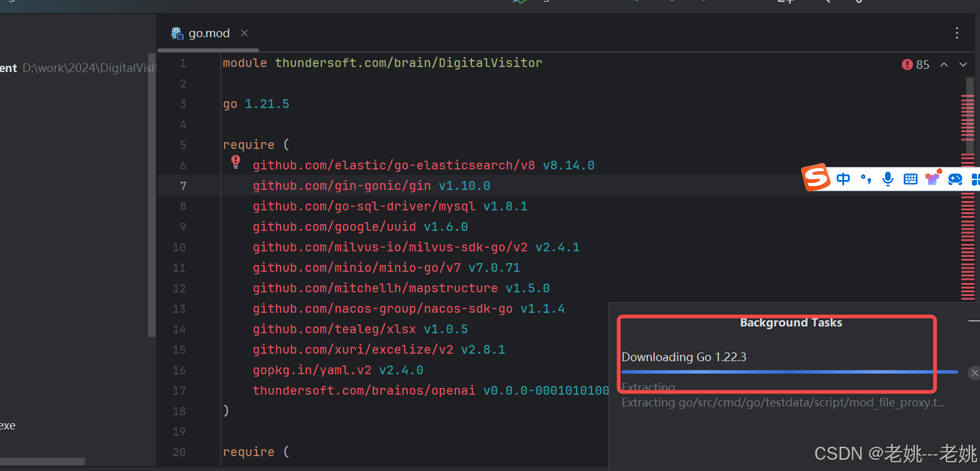Click version v8.14.0 on line 6
The height and width of the screenshot is (471, 980).
pyautogui.click(x=569, y=165)
